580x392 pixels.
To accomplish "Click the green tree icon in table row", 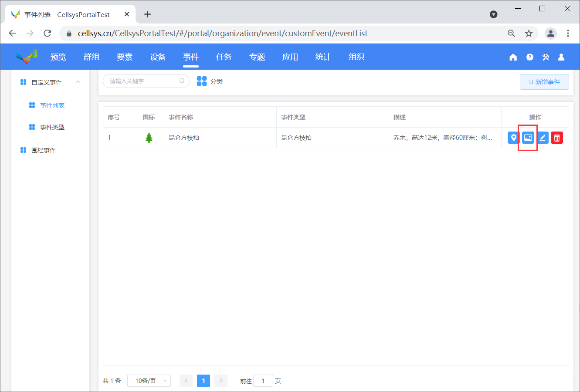I will click(x=149, y=138).
